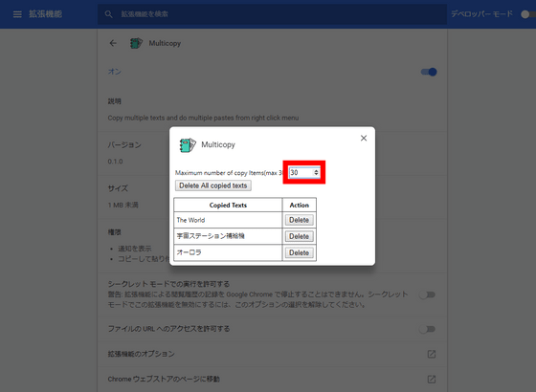Click the version value 0.1.0
536x392 pixels.
115,162
